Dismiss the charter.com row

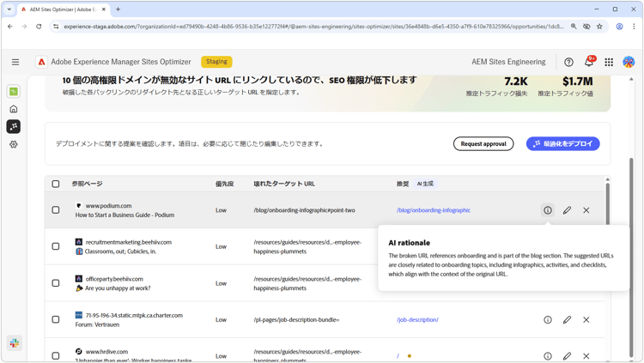tap(586, 320)
